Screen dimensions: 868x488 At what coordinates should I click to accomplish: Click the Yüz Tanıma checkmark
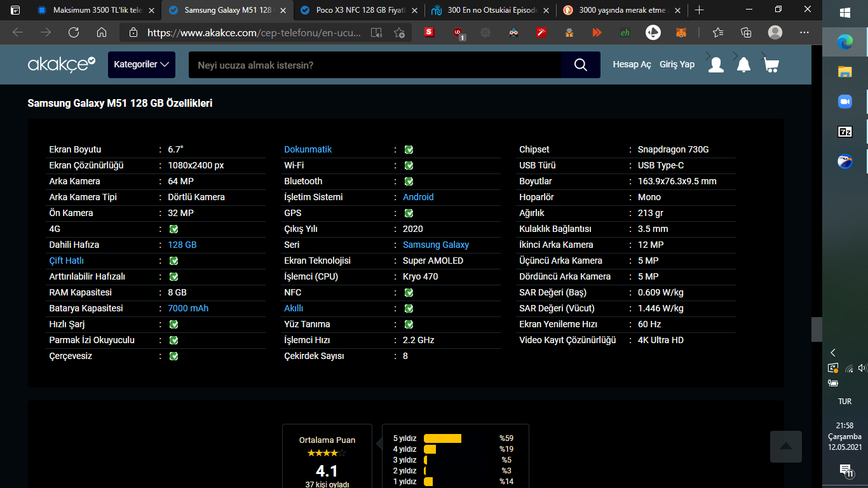[409, 324]
